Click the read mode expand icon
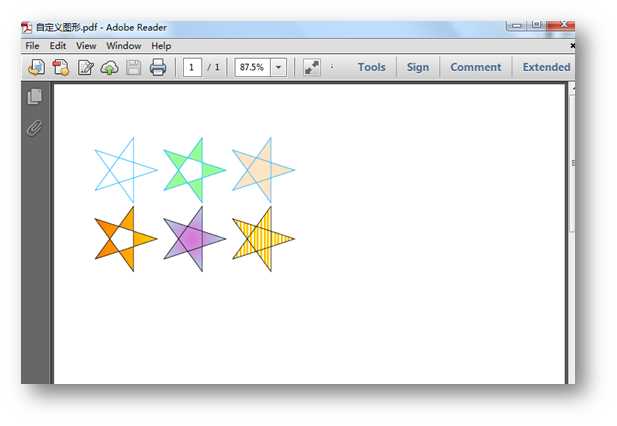 pos(312,68)
